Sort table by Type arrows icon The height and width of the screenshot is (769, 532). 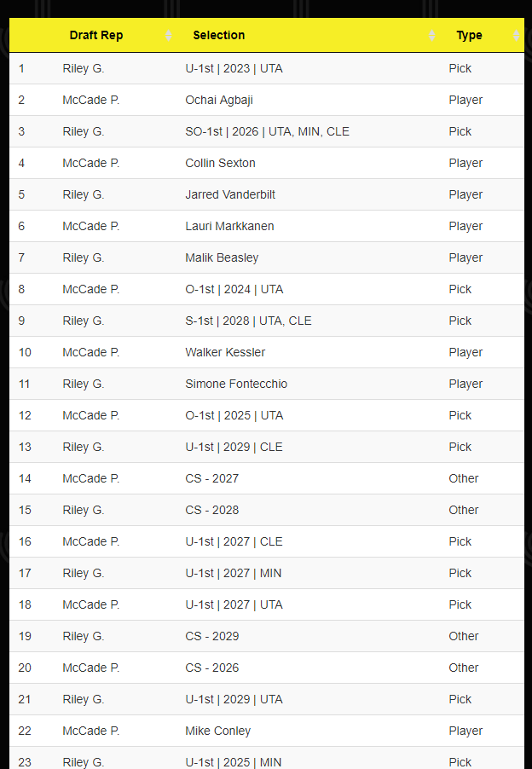pyautogui.click(x=517, y=35)
